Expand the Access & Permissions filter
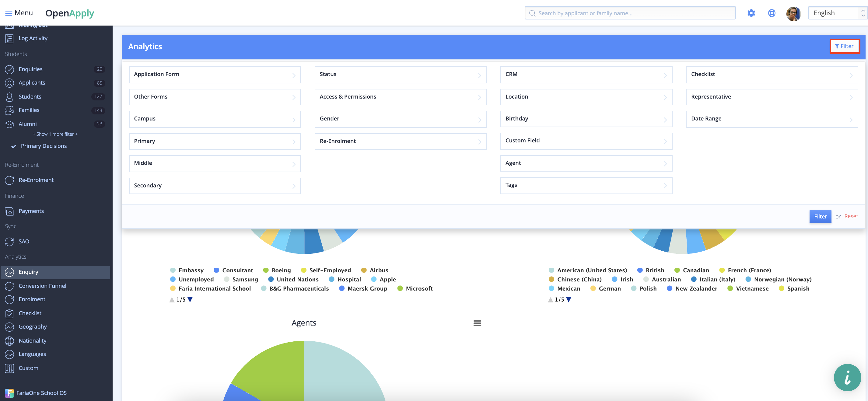Screen dimensions: 868x401 (400, 97)
